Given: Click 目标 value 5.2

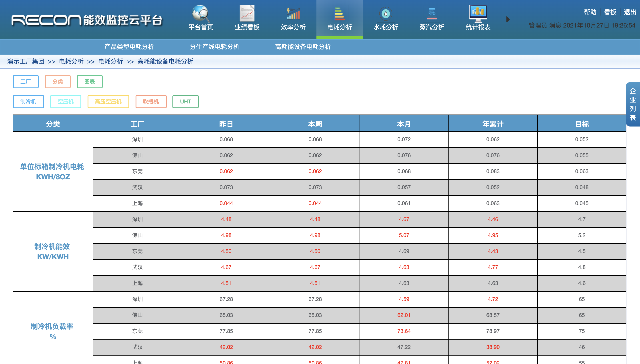Looking at the screenshot, I should [x=582, y=235].
